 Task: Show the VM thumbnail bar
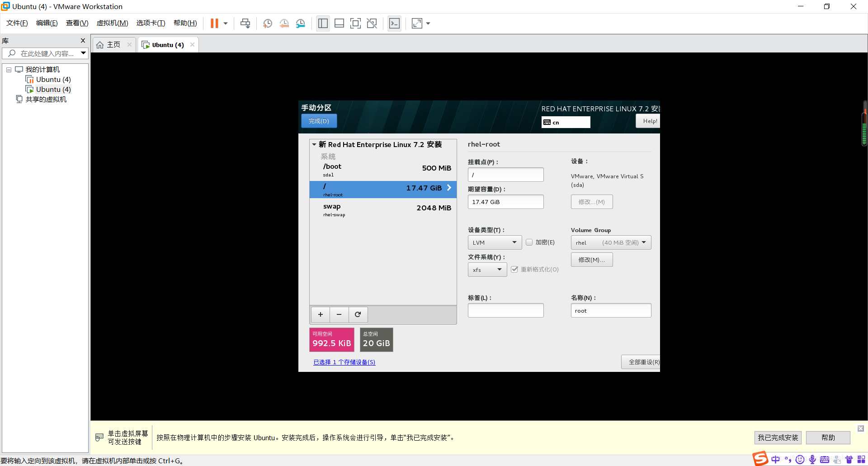[x=339, y=23]
